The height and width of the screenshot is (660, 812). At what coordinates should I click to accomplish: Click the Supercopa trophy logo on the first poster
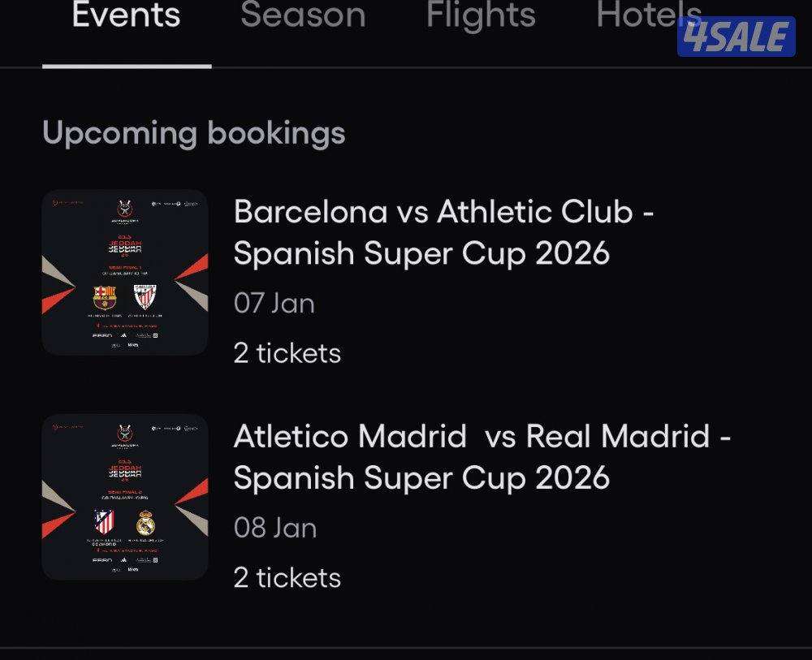[x=125, y=209]
